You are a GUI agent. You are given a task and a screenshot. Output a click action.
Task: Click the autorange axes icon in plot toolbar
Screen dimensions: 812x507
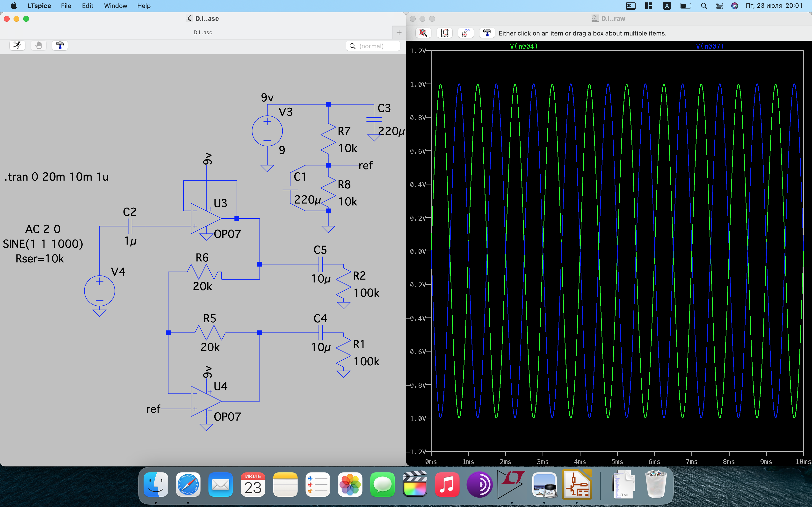click(x=445, y=33)
